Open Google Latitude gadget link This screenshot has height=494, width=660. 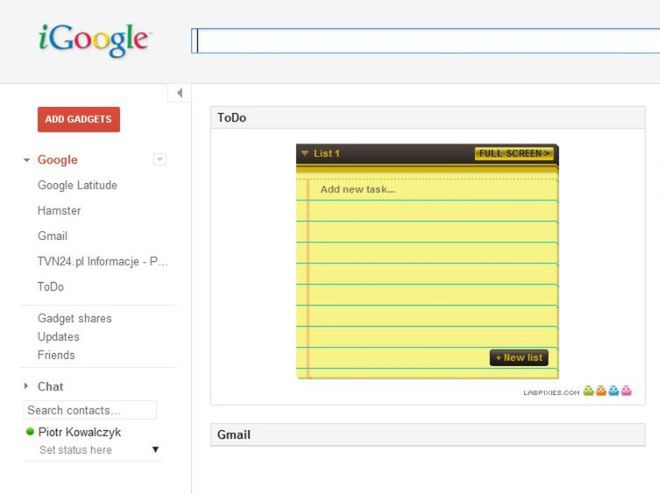[77, 185]
